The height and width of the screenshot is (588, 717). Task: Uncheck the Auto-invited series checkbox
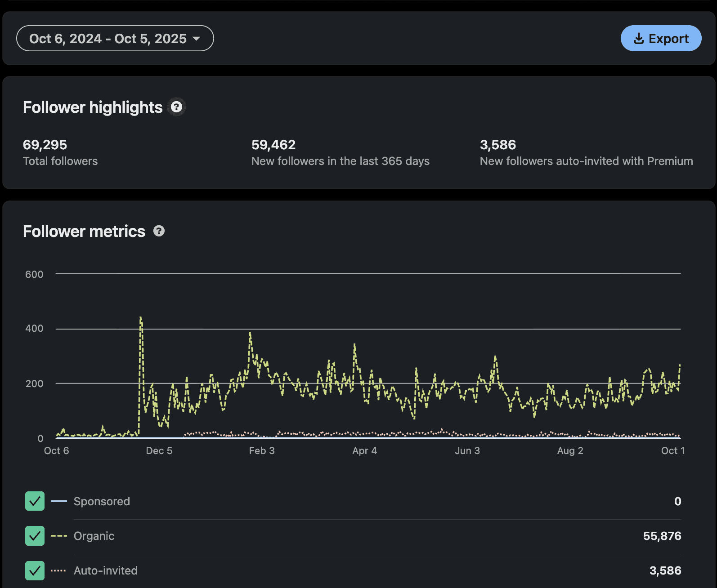tap(35, 570)
